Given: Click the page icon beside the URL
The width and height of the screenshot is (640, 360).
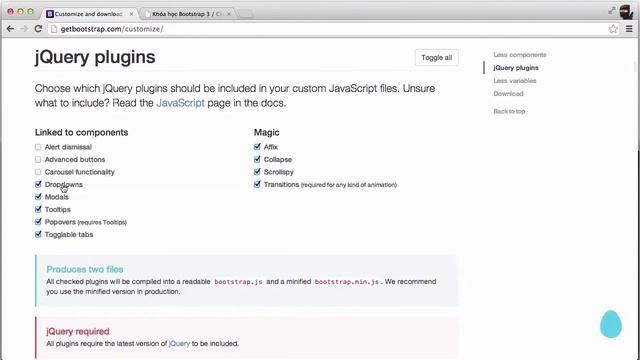Looking at the screenshot, I should coord(54,29).
